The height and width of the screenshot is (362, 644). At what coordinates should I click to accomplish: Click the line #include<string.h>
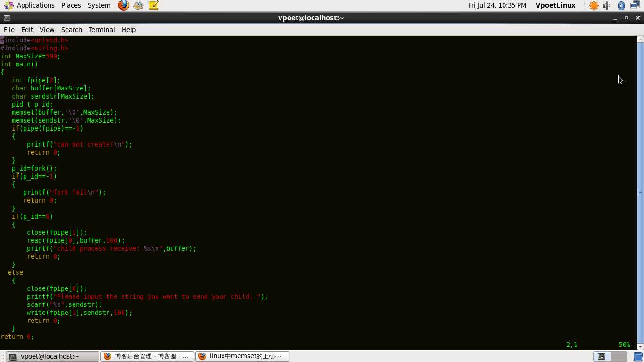point(34,48)
